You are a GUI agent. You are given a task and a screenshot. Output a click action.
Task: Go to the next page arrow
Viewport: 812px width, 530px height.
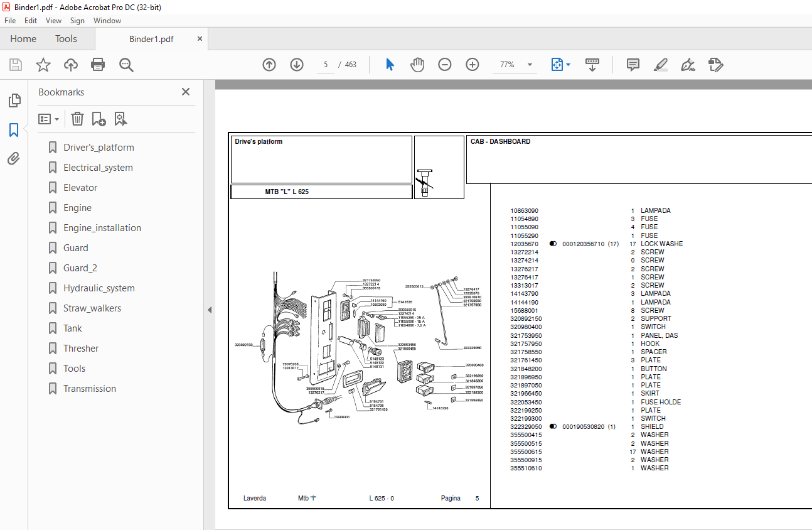(x=297, y=65)
